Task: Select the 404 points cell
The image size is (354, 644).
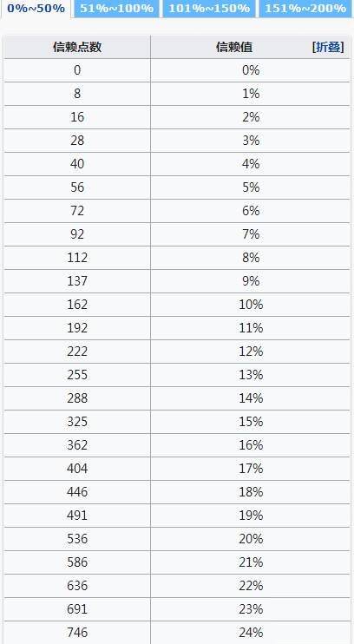Action: point(77,468)
